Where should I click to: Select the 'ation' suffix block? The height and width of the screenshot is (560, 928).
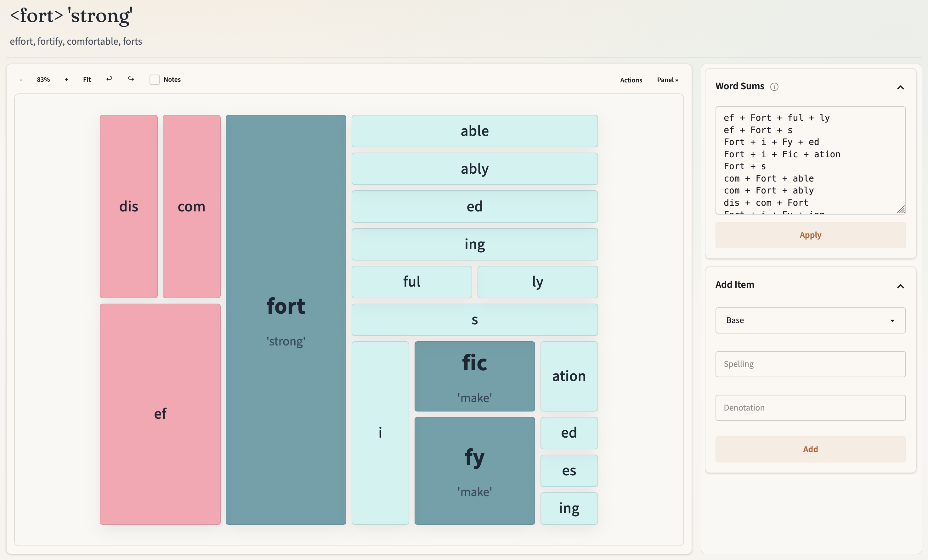[569, 376]
